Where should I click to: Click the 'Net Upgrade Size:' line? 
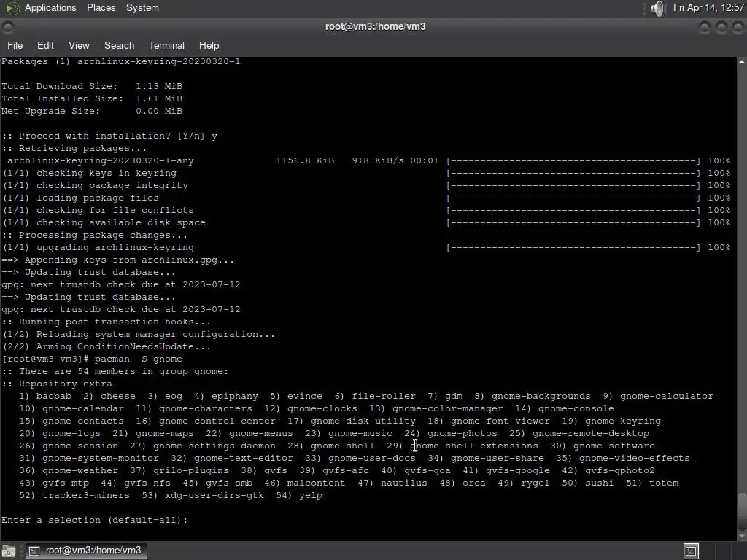pos(91,111)
